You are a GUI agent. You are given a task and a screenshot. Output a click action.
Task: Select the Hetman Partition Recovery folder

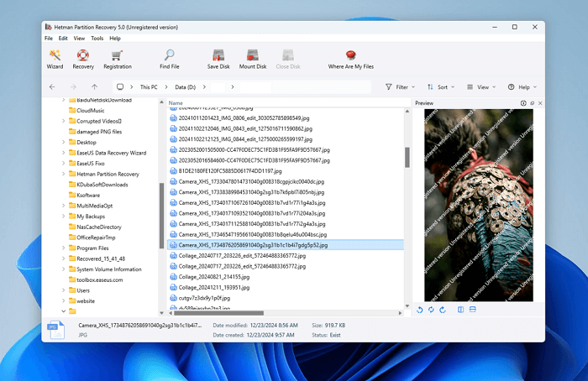pyautogui.click(x=108, y=174)
